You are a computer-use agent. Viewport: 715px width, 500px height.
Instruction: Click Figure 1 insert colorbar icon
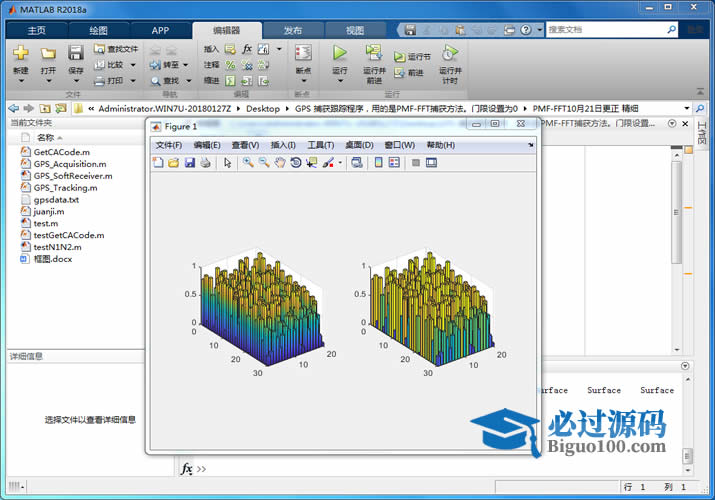coord(378,162)
